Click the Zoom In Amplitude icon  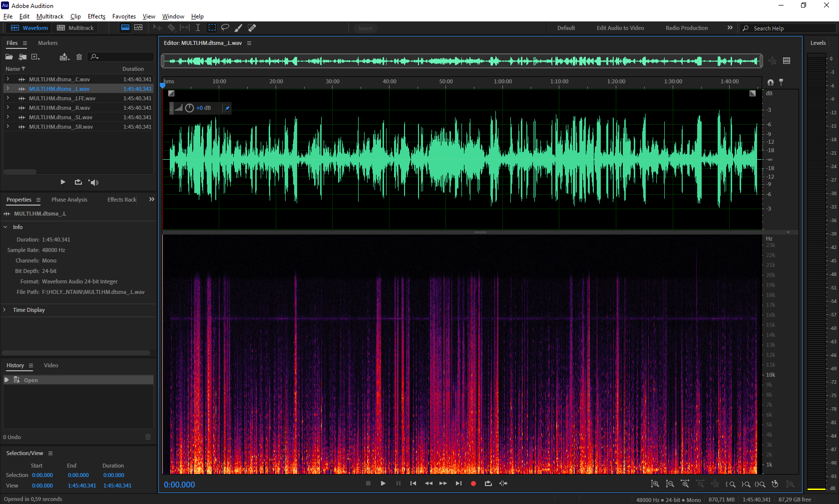pyautogui.click(x=655, y=484)
